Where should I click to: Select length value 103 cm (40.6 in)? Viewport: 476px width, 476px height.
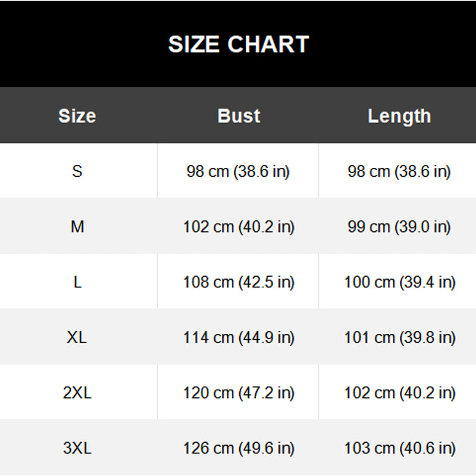pyautogui.click(x=400, y=448)
